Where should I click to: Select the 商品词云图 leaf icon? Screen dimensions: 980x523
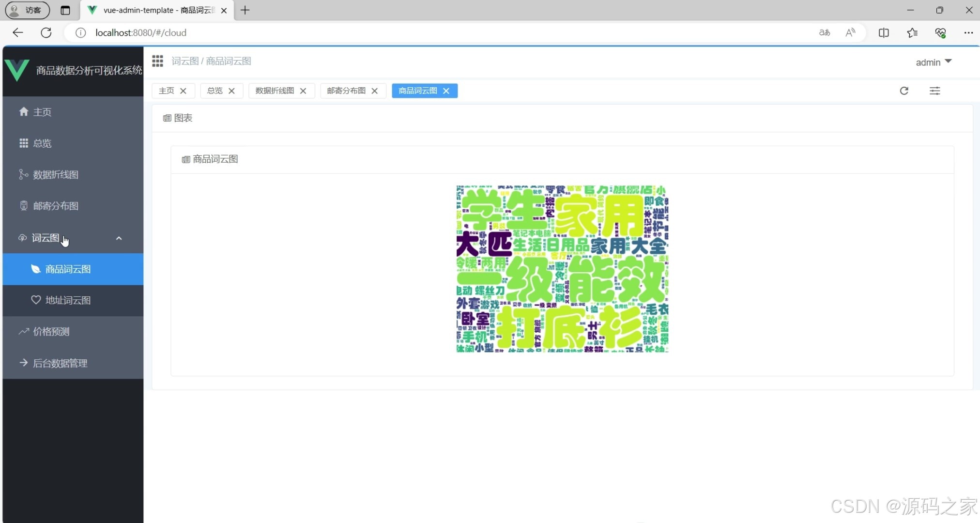click(x=36, y=269)
